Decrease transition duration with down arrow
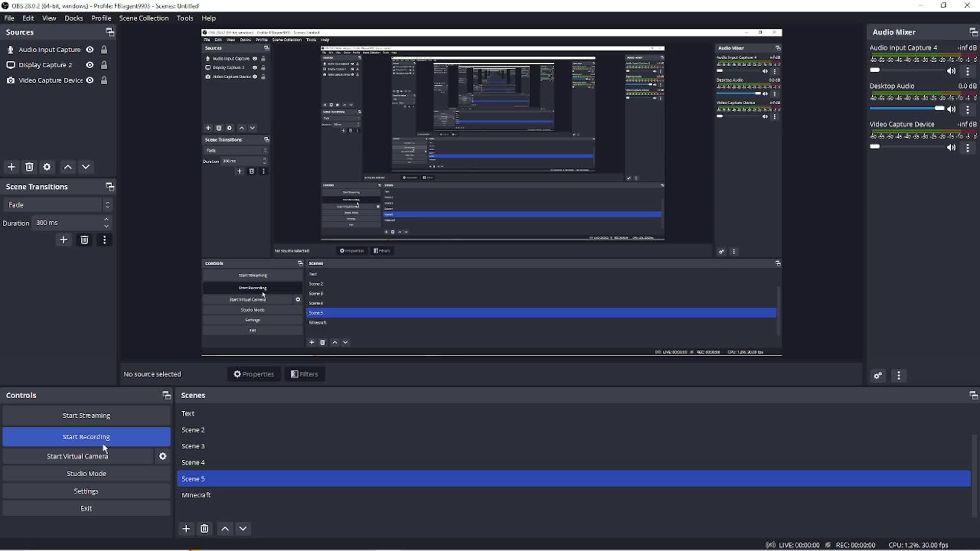The width and height of the screenshot is (980, 551). (106, 226)
